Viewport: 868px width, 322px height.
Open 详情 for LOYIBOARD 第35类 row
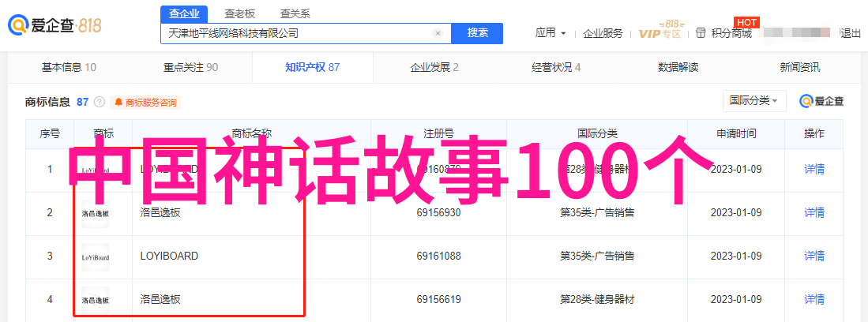coord(814,256)
